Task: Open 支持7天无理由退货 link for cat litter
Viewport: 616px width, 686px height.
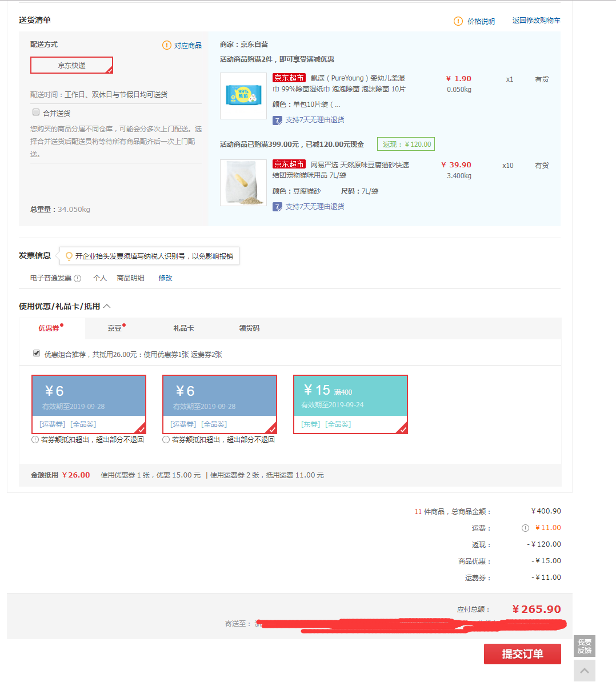Action: pyautogui.click(x=315, y=207)
